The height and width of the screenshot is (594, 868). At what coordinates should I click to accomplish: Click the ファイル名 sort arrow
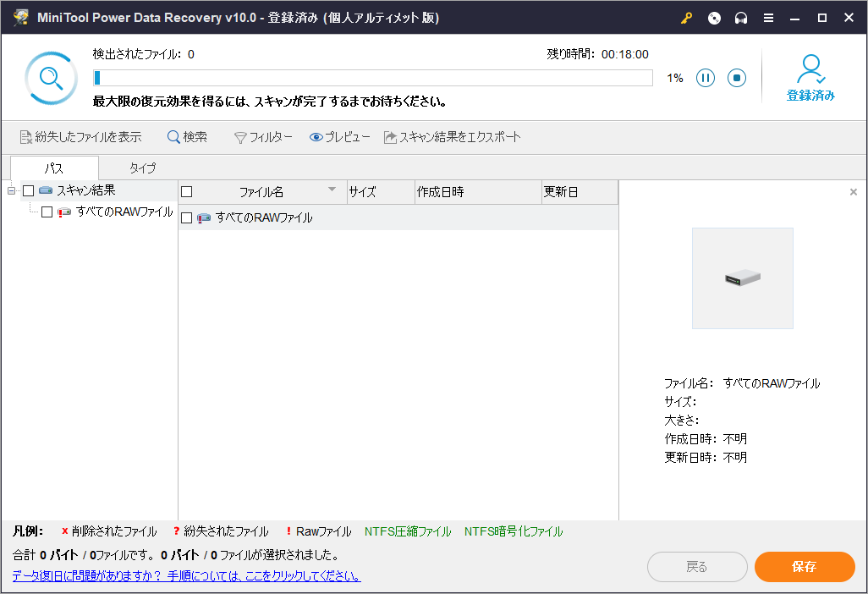click(x=332, y=190)
